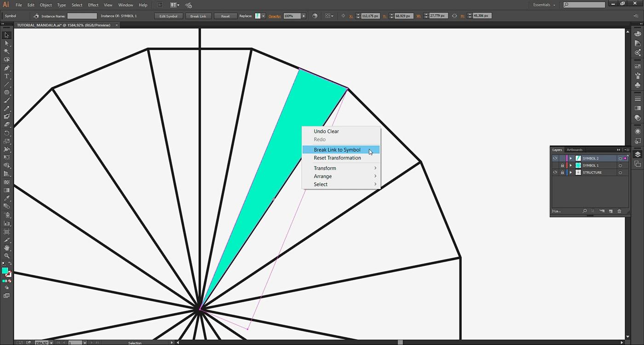Select the Pen tool

click(x=6, y=68)
